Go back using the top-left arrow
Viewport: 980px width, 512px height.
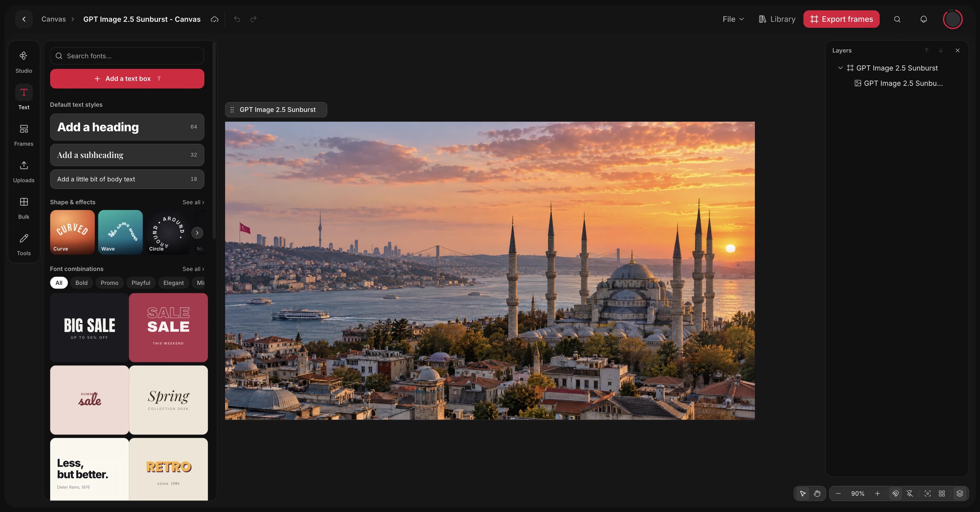tap(24, 19)
